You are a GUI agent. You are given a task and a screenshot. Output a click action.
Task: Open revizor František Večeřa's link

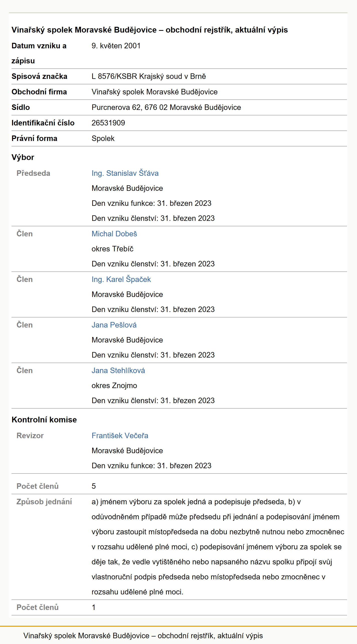120,436
